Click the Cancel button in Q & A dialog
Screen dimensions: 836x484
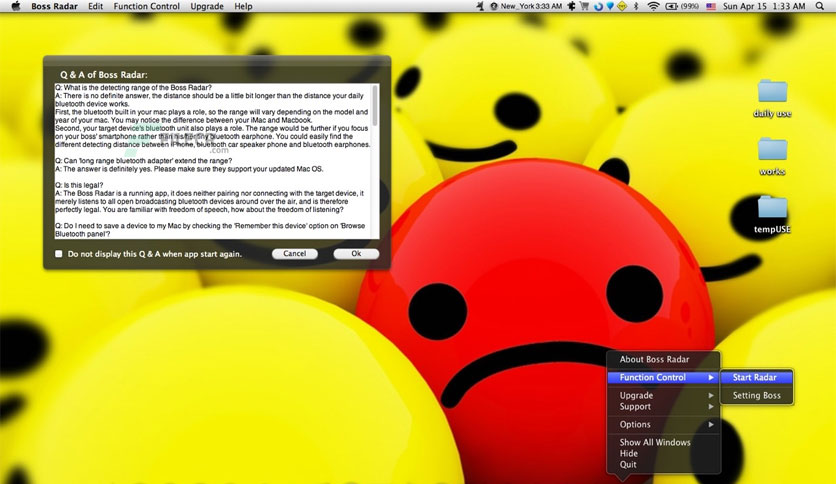[295, 254]
